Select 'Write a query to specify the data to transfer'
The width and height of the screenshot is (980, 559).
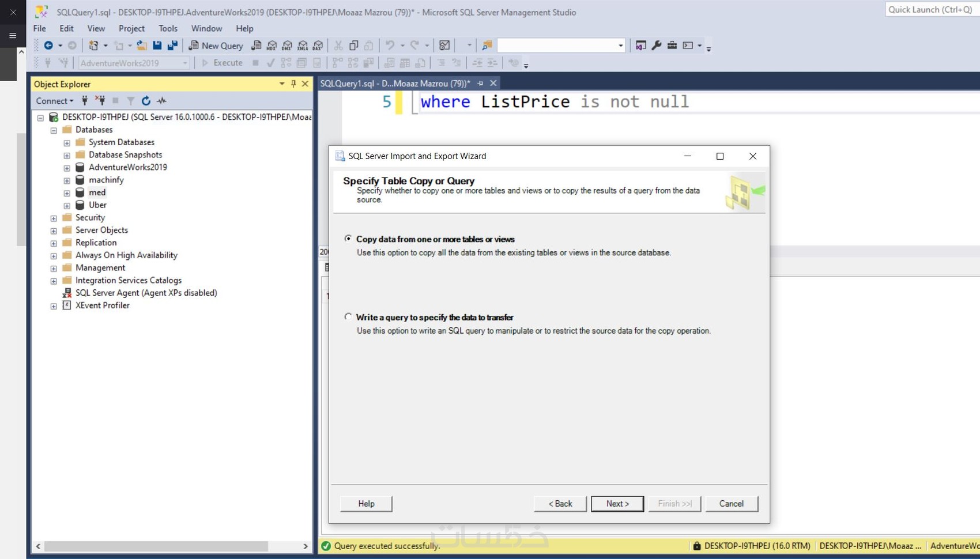[x=348, y=317]
